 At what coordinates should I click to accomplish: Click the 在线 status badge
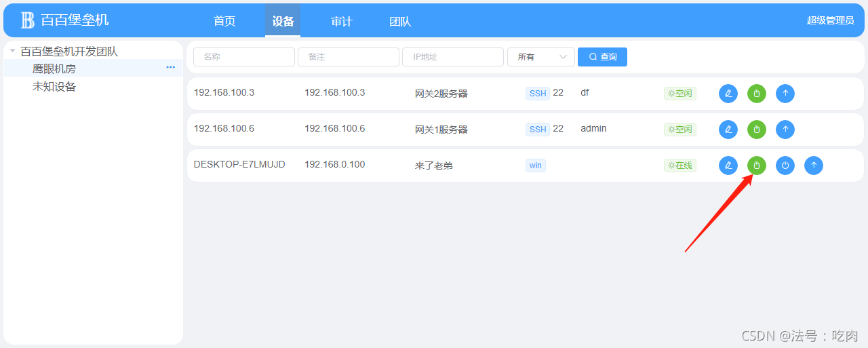pyautogui.click(x=680, y=166)
